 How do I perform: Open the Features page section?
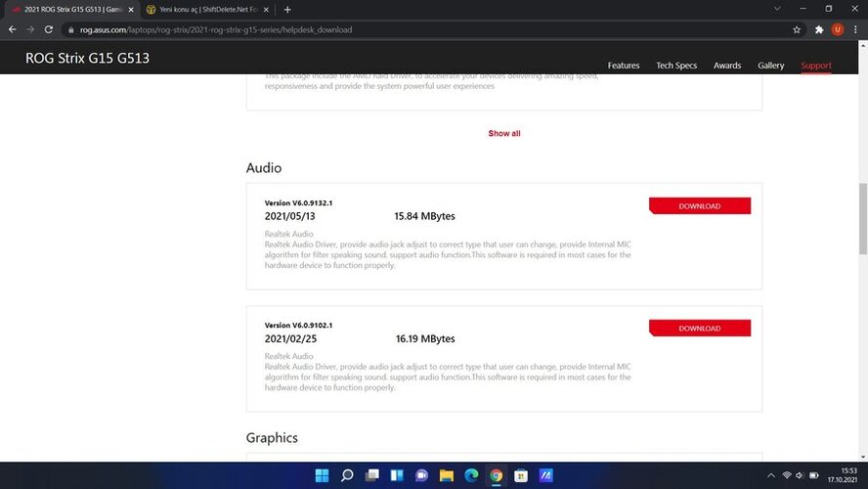(x=624, y=66)
